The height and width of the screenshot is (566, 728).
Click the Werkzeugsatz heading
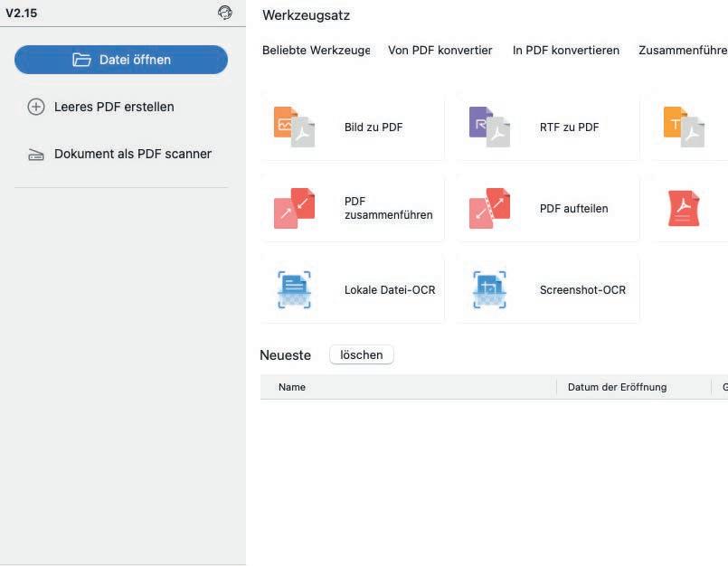click(306, 15)
